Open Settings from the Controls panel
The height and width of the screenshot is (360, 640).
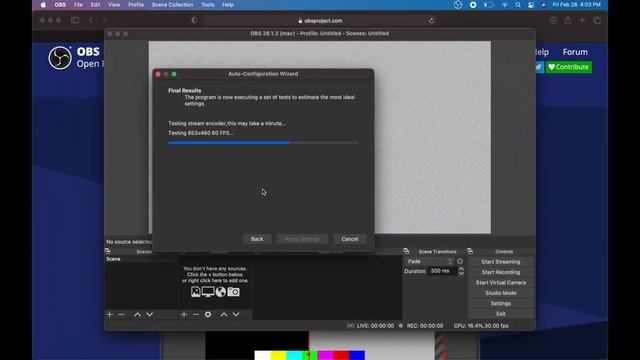point(501,304)
